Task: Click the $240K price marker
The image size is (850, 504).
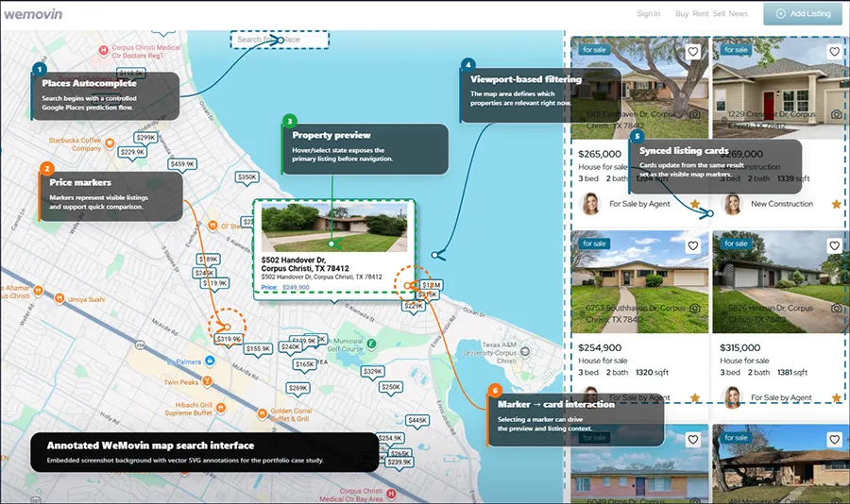Action: tap(291, 346)
